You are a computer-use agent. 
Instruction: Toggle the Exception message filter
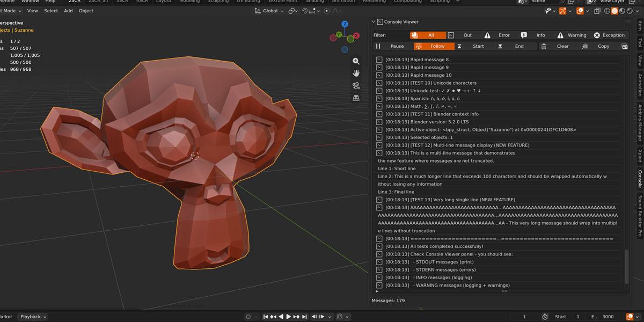tap(609, 35)
